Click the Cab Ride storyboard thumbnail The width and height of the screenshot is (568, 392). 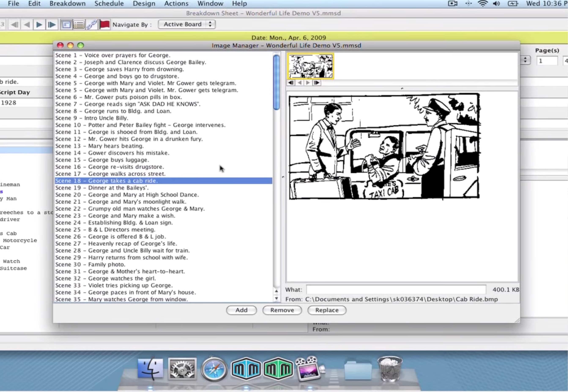click(310, 65)
